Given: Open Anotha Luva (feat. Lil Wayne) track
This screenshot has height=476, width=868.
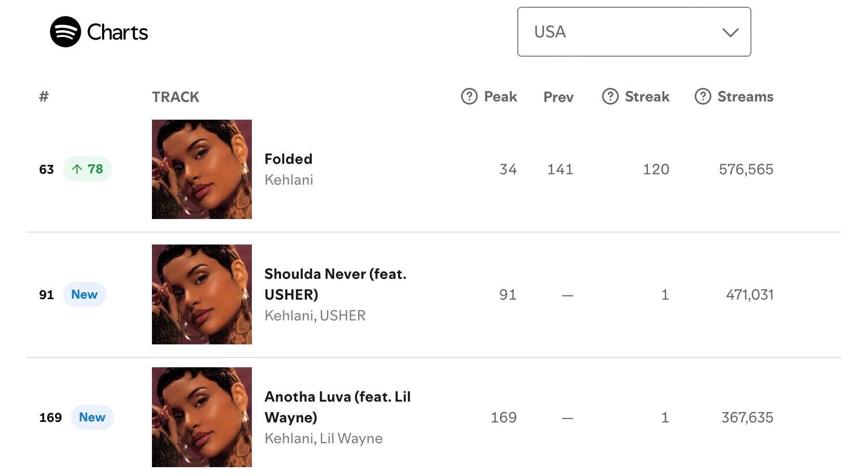Looking at the screenshot, I should click(337, 407).
